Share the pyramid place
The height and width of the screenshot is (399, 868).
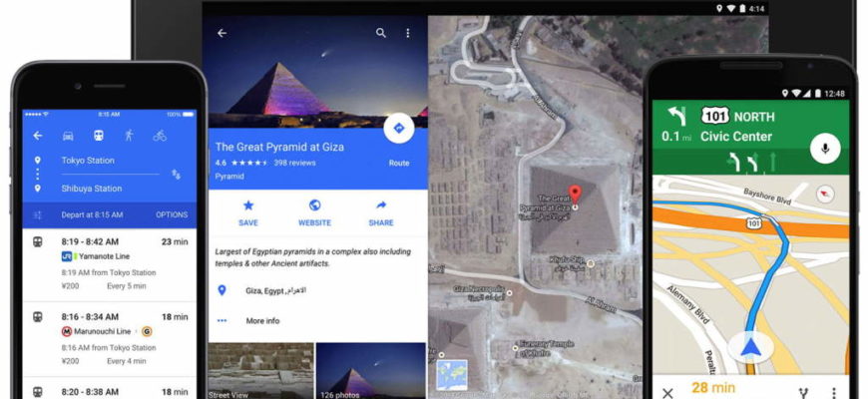(x=381, y=213)
